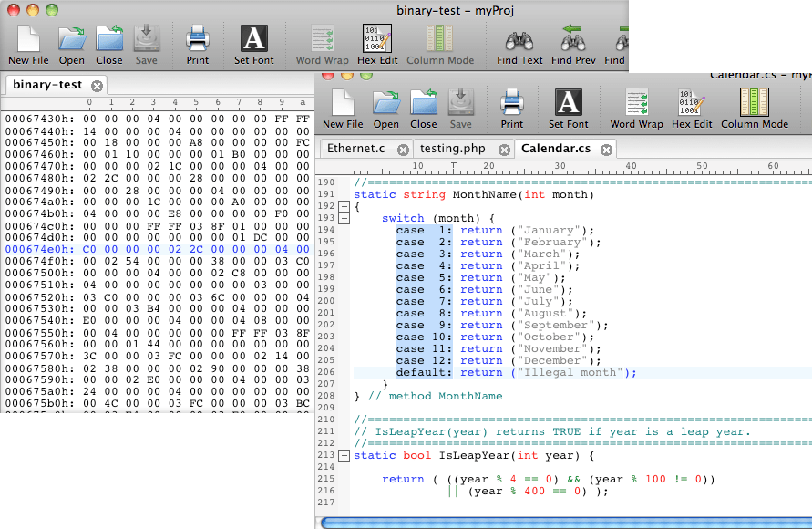This screenshot has width=812, height=529.
Task: Toggle Word Wrap in binary-test window toolbar
Action: (x=322, y=46)
